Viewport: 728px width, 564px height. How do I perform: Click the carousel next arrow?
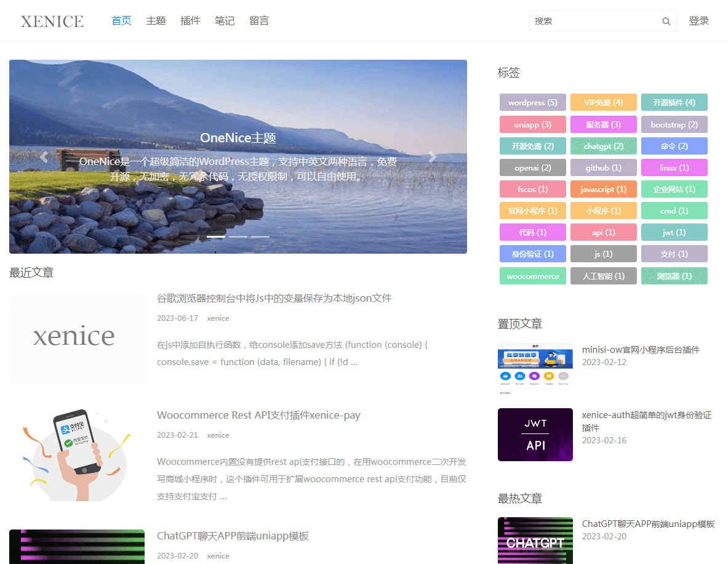point(432,156)
